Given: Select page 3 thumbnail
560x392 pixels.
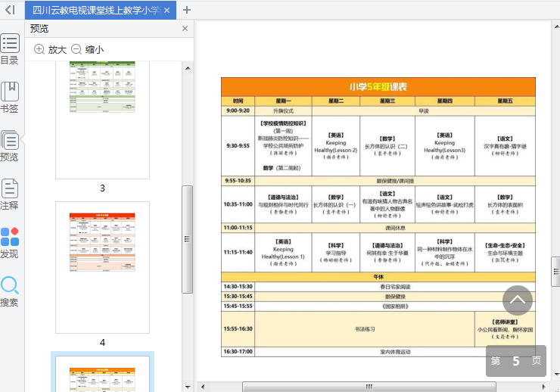Looking at the screenshot, I should 102,121.
